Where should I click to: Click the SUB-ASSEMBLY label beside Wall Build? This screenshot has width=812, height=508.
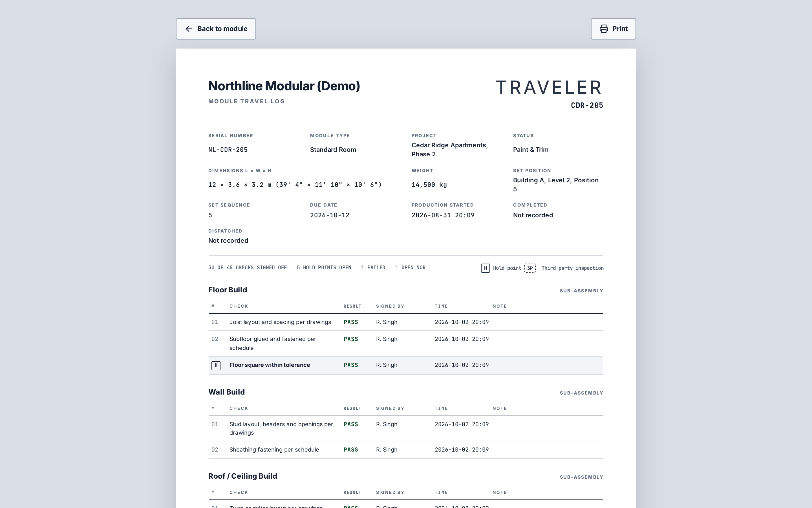tap(581, 393)
